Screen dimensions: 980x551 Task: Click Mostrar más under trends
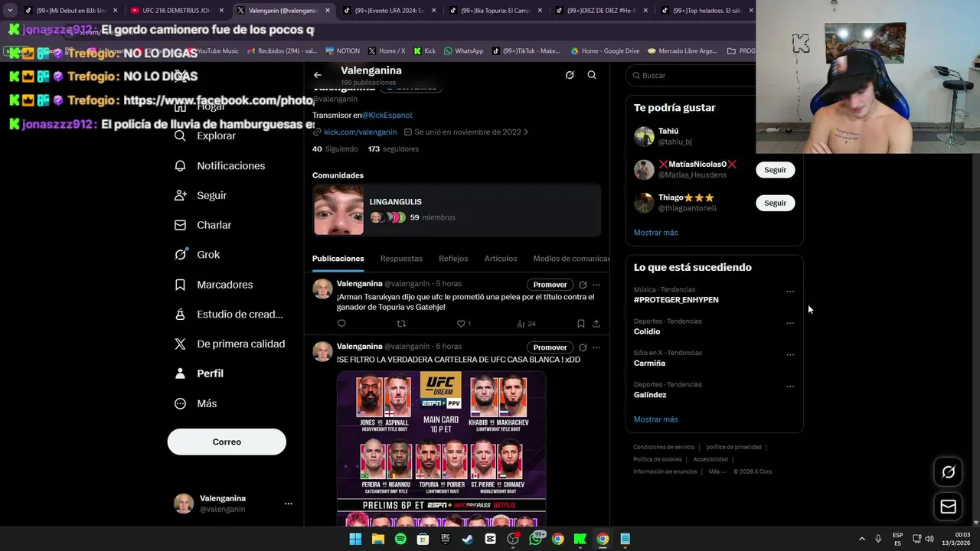[x=655, y=419]
